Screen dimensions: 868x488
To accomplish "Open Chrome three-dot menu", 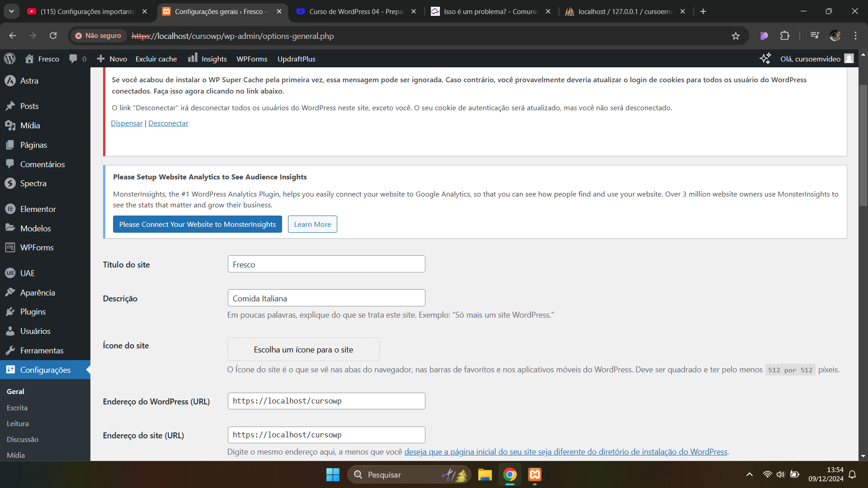I will (855, 36).
